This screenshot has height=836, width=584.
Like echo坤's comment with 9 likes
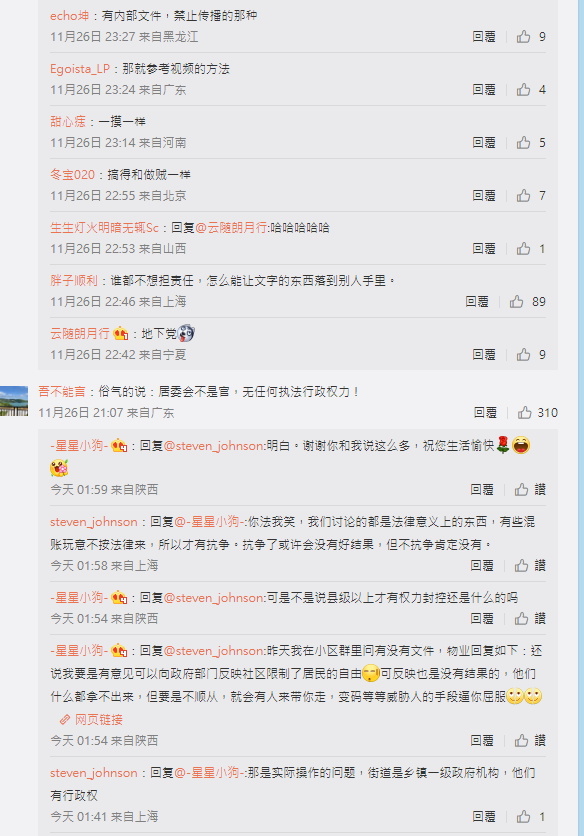pos(523,36)
